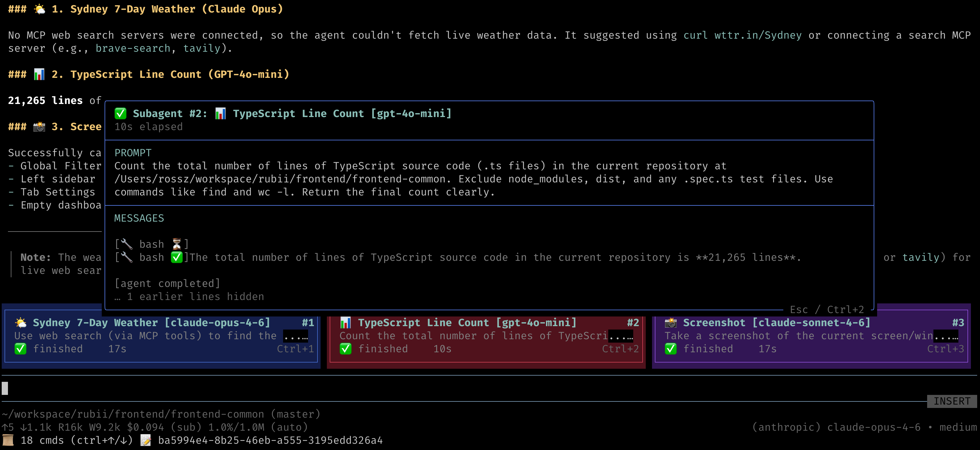The height and width of the screenshot is (450, 980).
Task: Click Ctrl+3 shortcut on Screenshot card
Action: tap(945, 349)
